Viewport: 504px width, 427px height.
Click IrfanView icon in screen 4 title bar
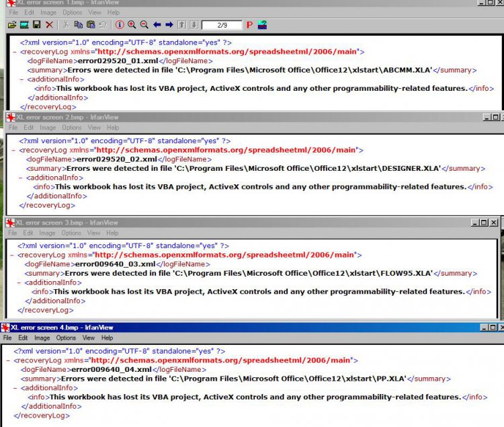(x=5, y=327)
